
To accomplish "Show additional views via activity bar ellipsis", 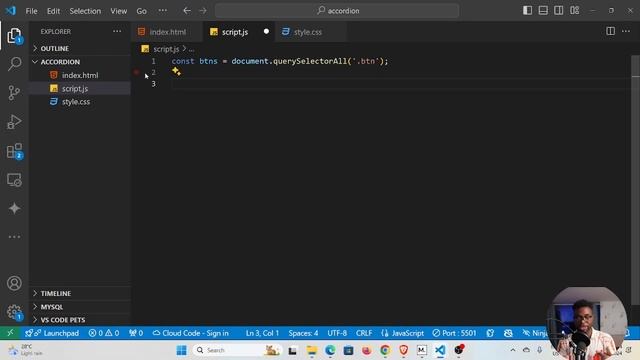I will [x=14, y=237].
